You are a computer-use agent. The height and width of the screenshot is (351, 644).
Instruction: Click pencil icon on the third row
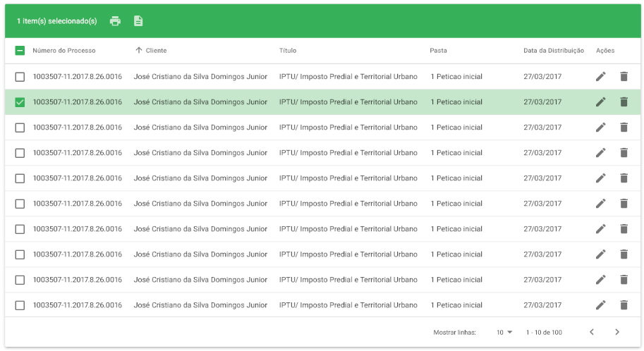click(600, 128)
